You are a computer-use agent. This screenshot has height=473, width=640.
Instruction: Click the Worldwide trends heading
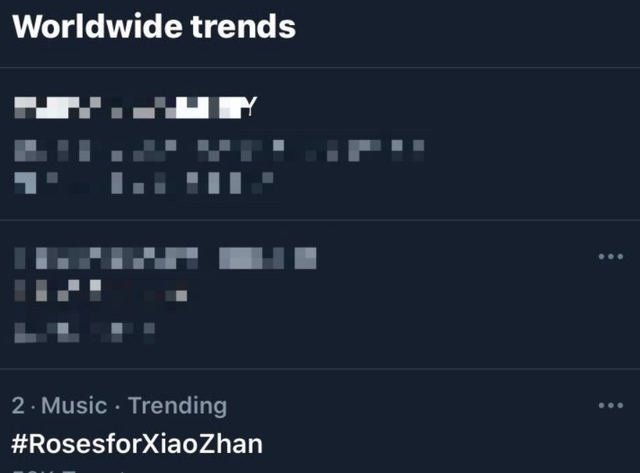coord(154,26)
